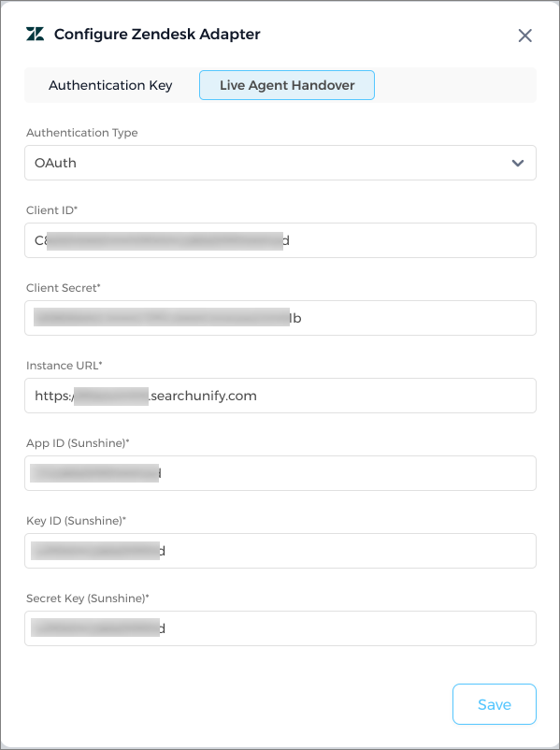
Task: Open the Authentication Type dropdown
Action: pyautogui.click(x=280, y=163)
